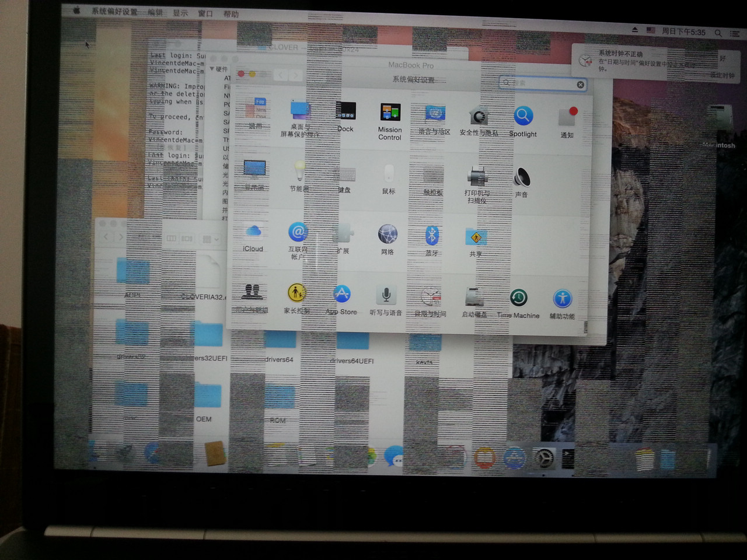Select the drivers64UEFI folder
Image resolution: width=747 pixels, height=560 pixels.
click(x=352, y=348)
